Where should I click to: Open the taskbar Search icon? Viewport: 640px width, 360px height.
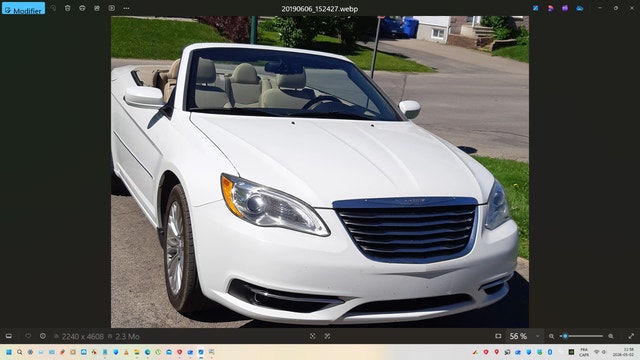coord(20,352)
